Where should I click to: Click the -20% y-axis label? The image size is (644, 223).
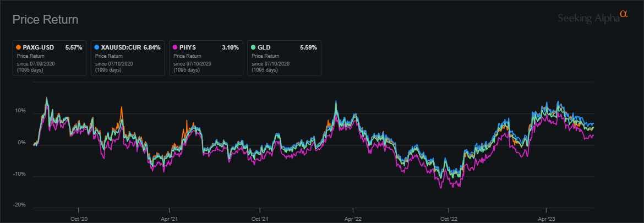[20, 205]
